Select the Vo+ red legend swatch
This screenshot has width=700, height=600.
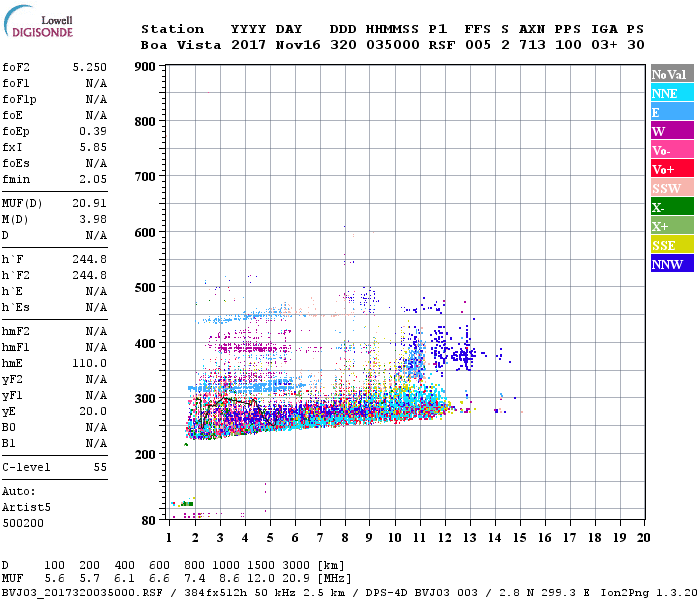coord(672,169)
